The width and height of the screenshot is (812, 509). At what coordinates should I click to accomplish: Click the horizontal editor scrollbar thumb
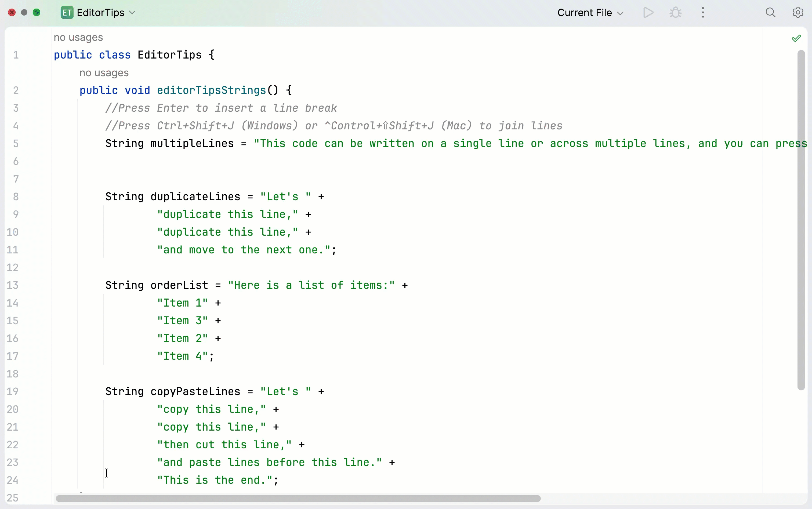tap(298, 498)
